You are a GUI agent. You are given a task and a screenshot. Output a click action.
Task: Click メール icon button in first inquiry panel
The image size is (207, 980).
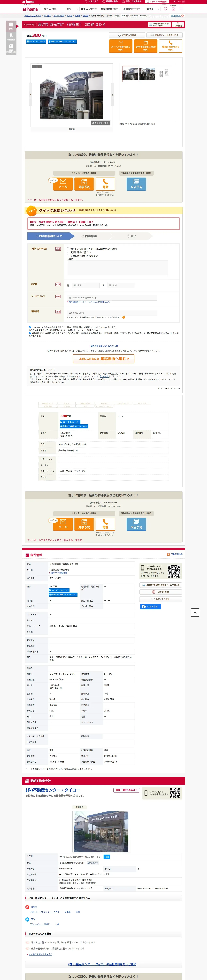63,184
